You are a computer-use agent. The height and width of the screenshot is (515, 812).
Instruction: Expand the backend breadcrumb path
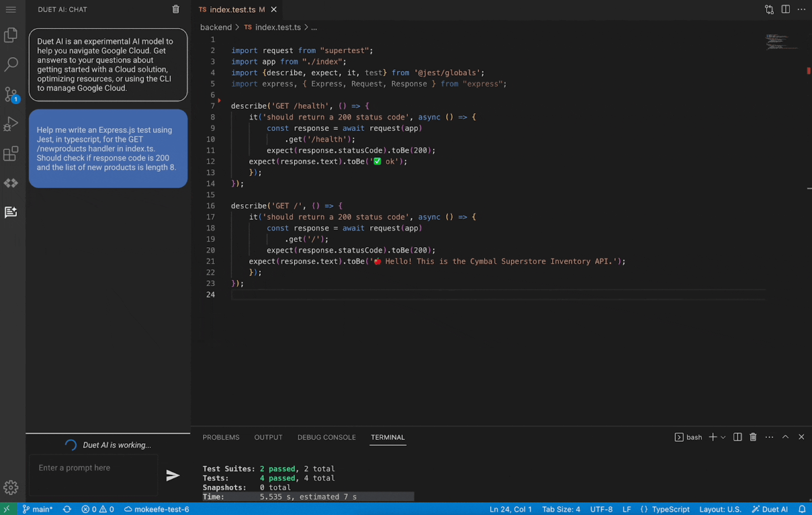pos(215,27)
